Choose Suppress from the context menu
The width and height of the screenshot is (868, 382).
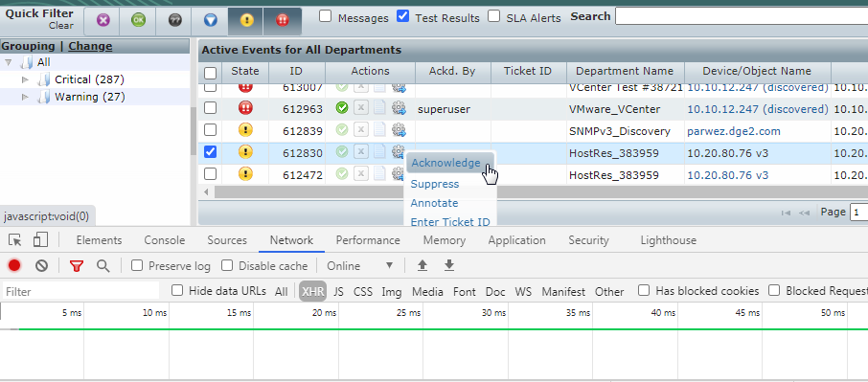pos(435,184)
